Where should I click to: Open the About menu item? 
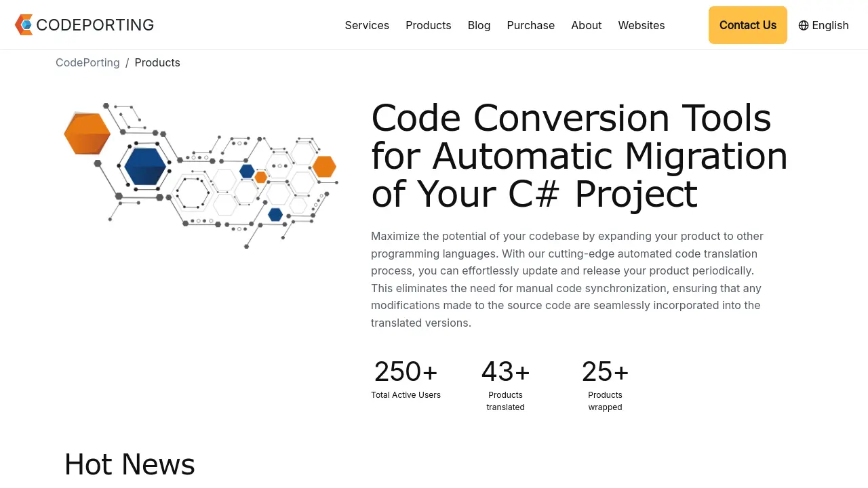(587, 25)
